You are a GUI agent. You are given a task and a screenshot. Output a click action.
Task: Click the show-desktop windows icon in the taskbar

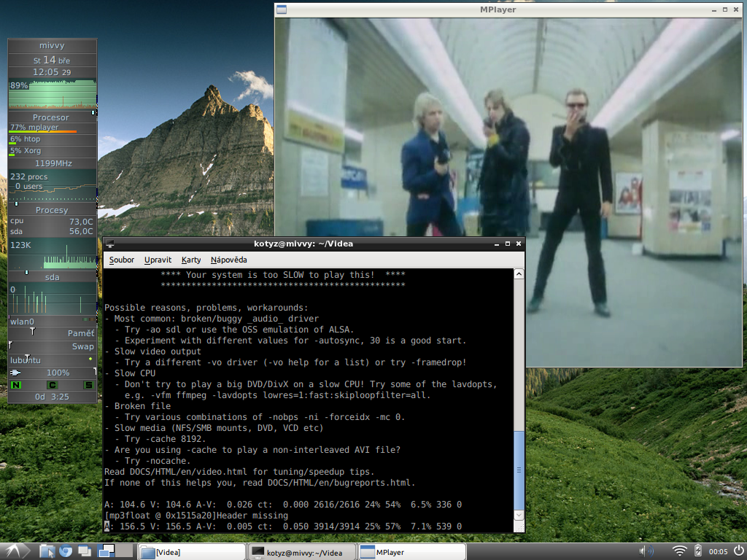point(85,551)
